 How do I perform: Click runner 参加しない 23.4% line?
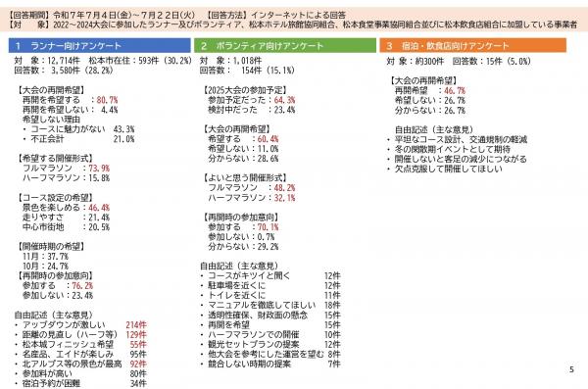[58, 296]
